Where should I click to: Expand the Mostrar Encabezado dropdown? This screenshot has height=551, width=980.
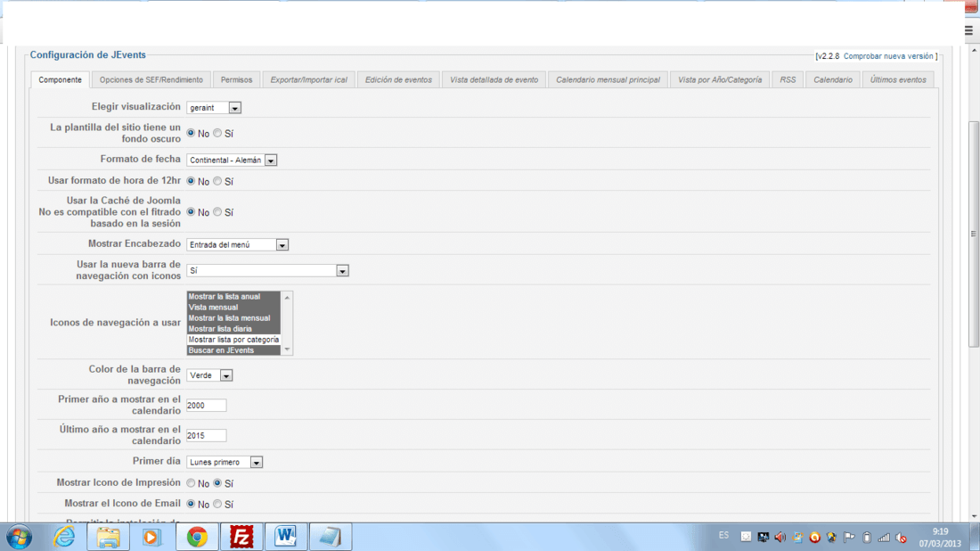238,244
